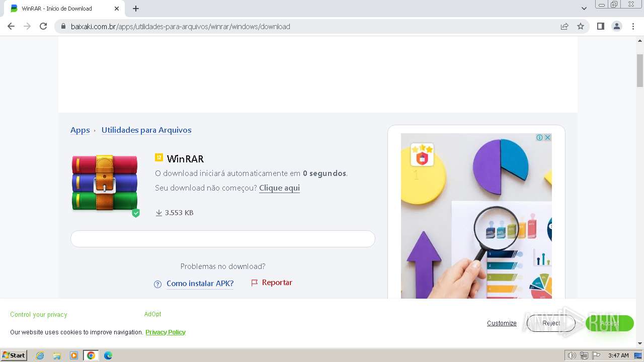Image resolution: width=644 pixels, height=362 pixels.
Task: Share this page via the share icon
Action: (x=565, y=27)
